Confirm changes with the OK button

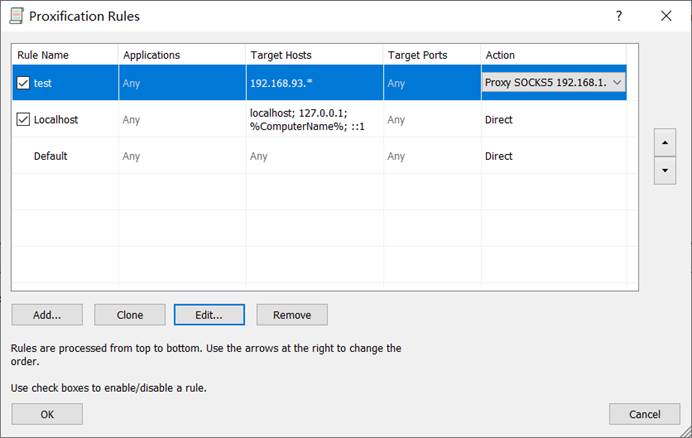[x=47, y=414]
